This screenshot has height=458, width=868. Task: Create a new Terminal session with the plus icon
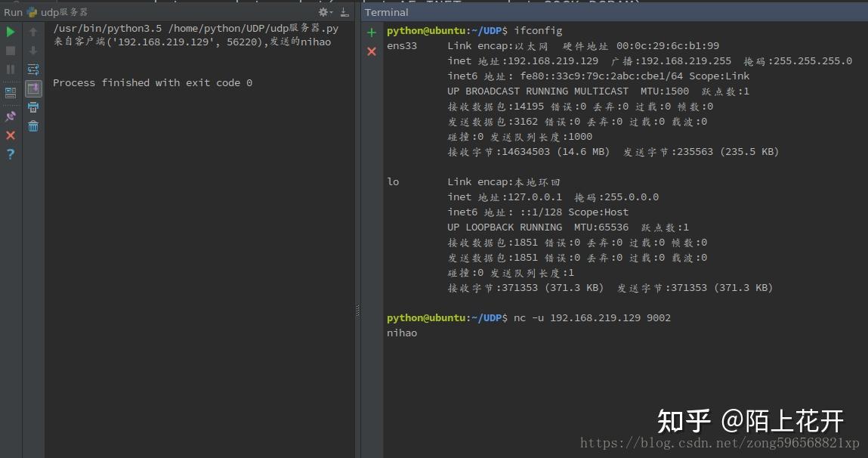371,32
